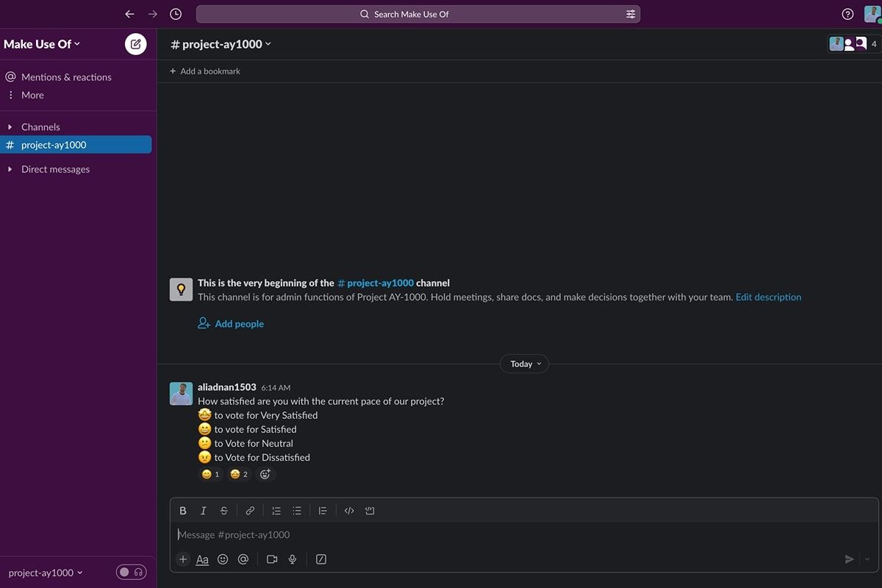Image resolution: width=882 pixels, height=588 pixels.
Task: Go back with the left arrow
Action: pyautogui.click(x=129, y=14)
